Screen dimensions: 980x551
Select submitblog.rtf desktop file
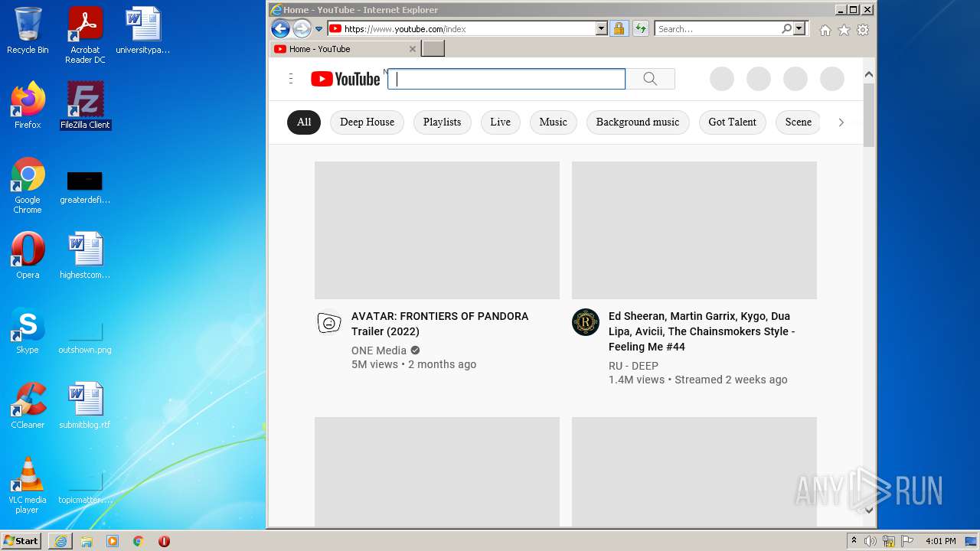pyautogui.click(x=85, y=406)
